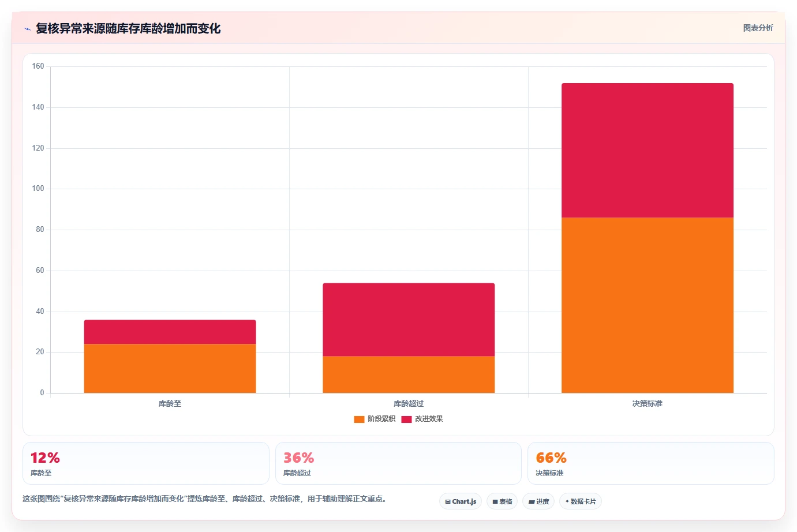Click the 图表分析 label in the header
Screen dimensions: 797x532
coord(758,28)
